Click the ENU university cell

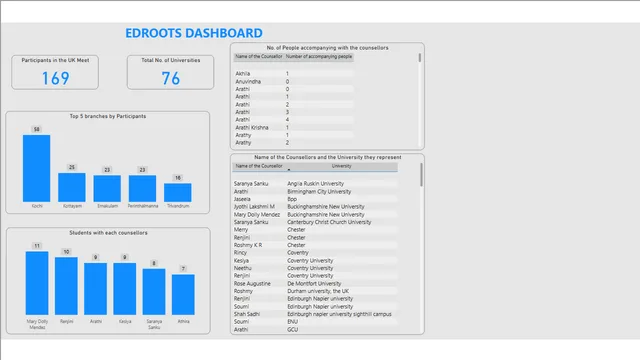pos(292,322)
